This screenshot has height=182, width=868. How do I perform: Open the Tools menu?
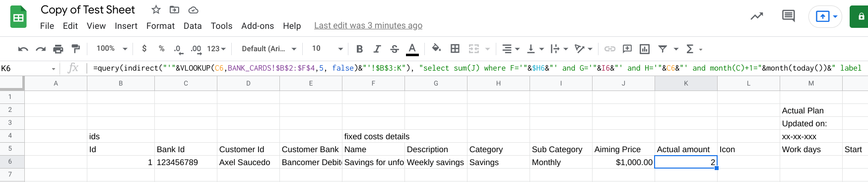click(221, 26)
